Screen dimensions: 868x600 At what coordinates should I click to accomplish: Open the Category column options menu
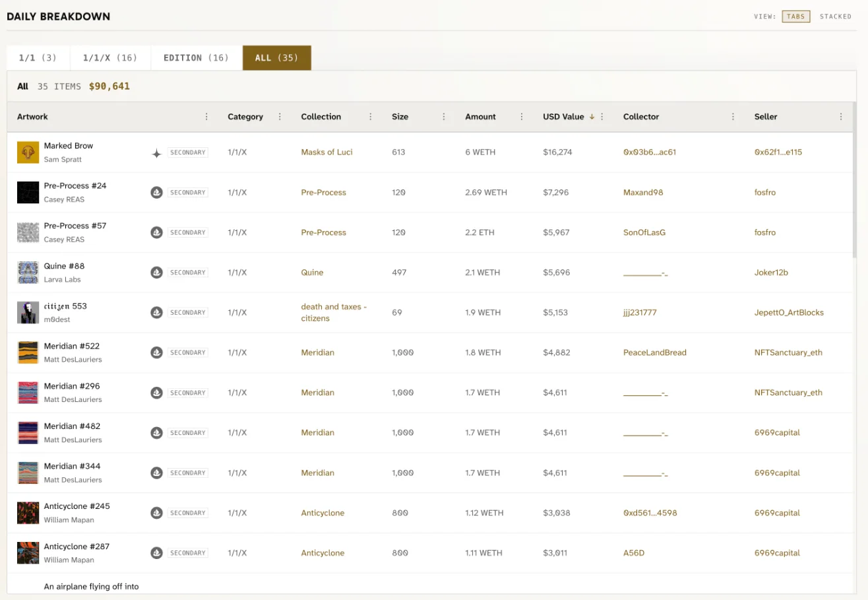pyautogui.click(x=280, y=117)
